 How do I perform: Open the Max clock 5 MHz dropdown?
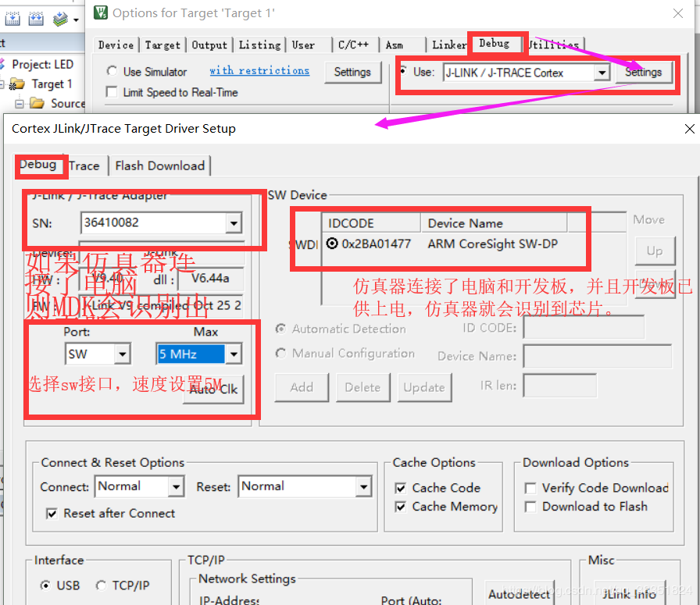click(x=234, y=354)
